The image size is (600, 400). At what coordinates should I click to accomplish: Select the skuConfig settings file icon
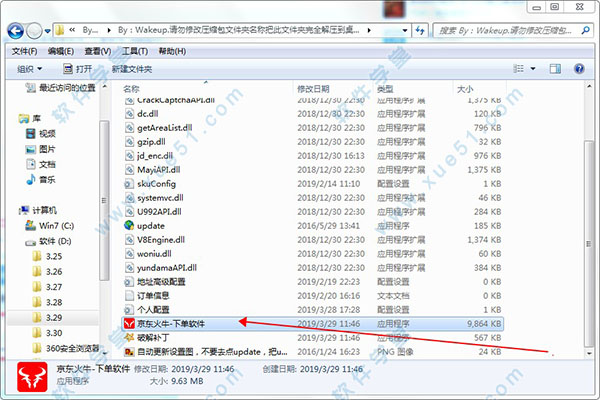click(129, 184)
